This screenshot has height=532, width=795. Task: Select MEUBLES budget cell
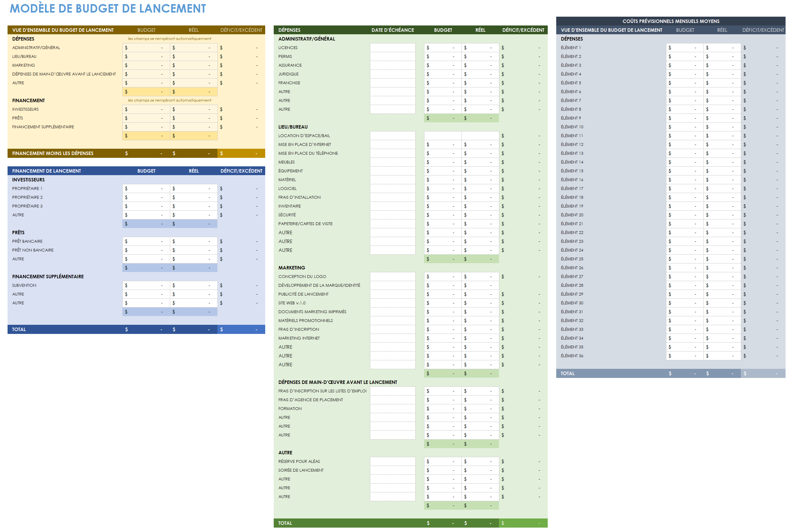click(443, 162)
